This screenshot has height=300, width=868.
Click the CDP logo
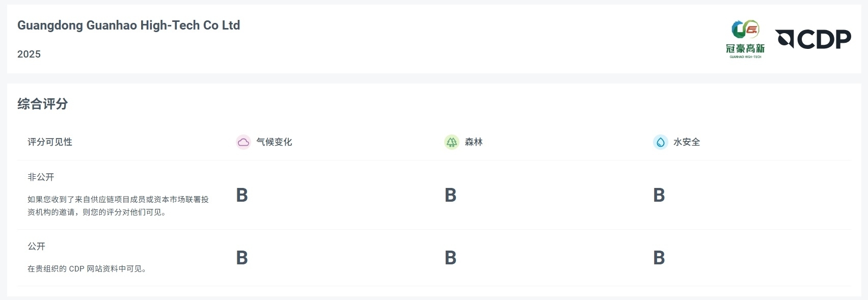pos(813,39)
